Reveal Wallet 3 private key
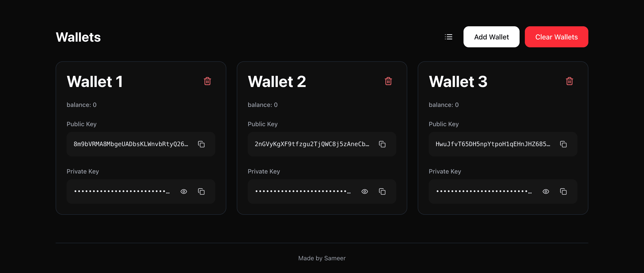Viewport: 644px width, 273px height. click(x=546, y=191)
